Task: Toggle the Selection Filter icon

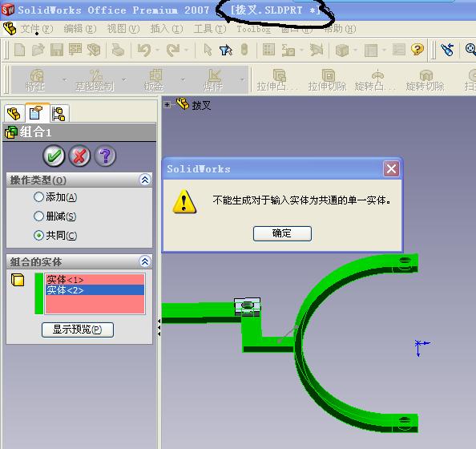Action: point(226,50)
